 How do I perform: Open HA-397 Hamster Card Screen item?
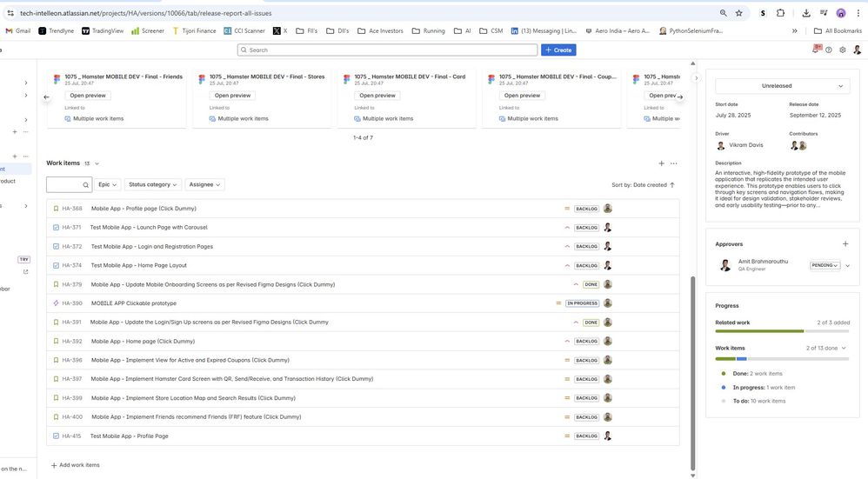(363, 379)
